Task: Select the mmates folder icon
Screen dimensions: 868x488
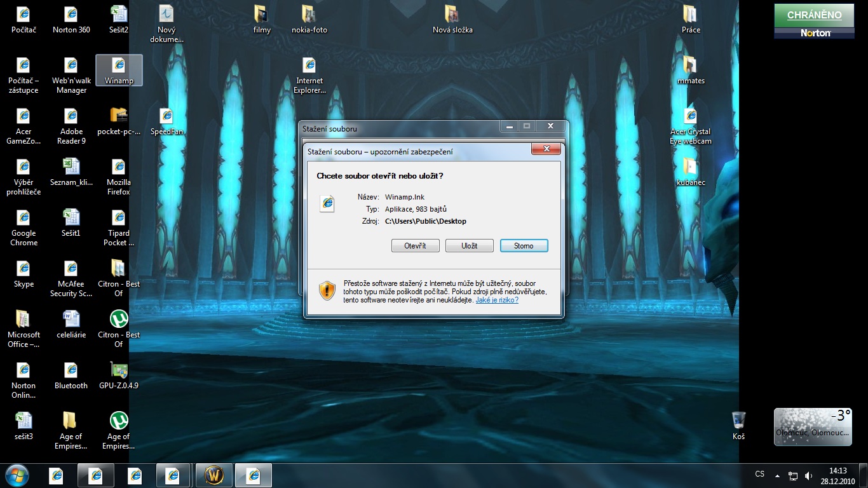Action: pyautogui.click(x=691, y=70)
